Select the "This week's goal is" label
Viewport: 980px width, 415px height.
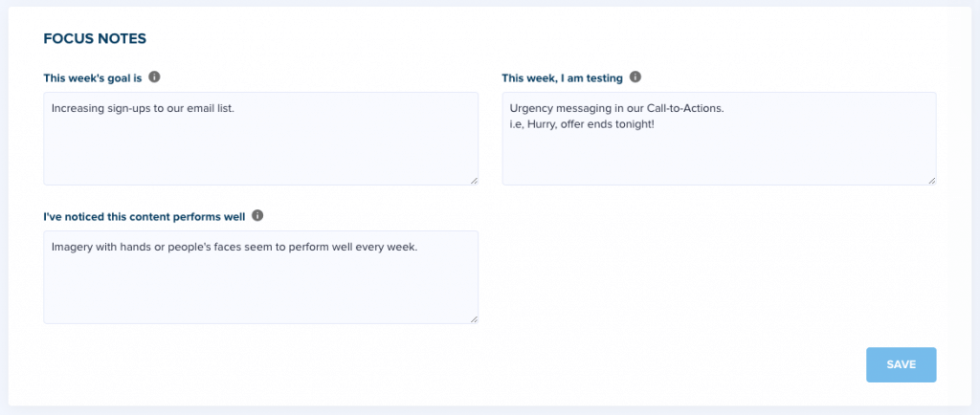point(93,78)
